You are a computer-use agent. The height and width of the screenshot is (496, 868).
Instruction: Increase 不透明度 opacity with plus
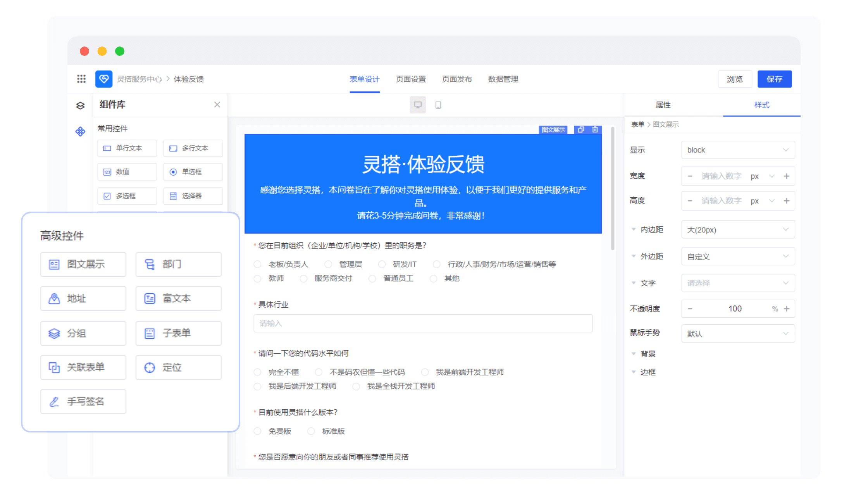click(787, 309)
